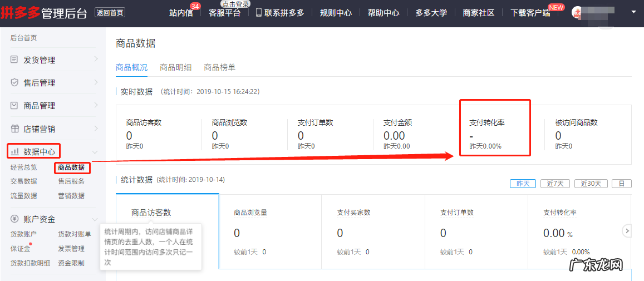Click the 售后管理 shield icon
644x281 pixels.
14,82
